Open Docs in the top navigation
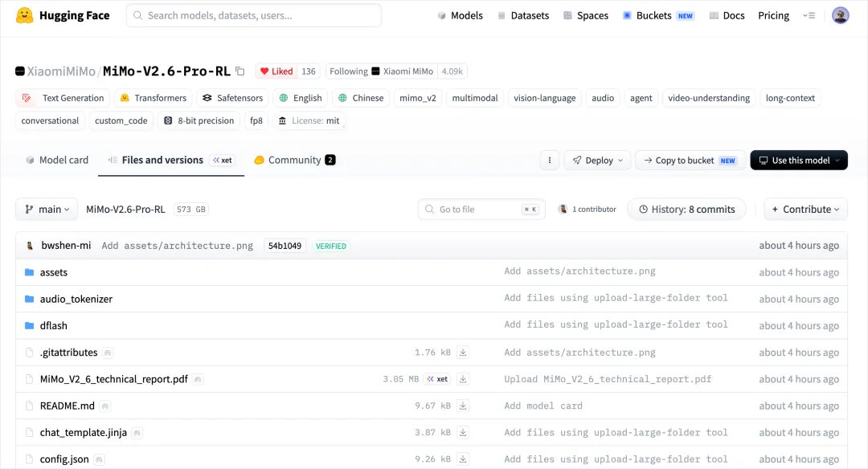Screen dimensions: 868x469 click(x=727, y=15)
